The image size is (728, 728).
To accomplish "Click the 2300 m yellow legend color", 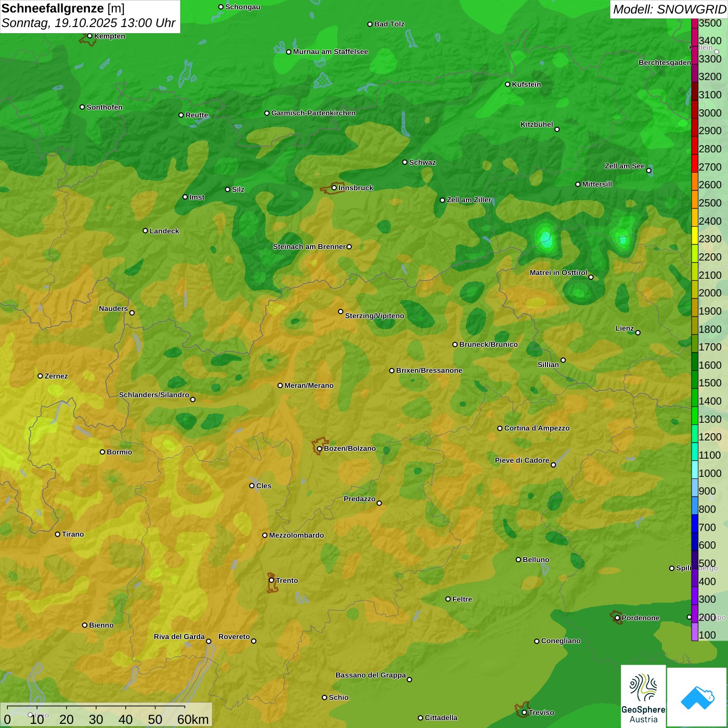I will (694, 236).
